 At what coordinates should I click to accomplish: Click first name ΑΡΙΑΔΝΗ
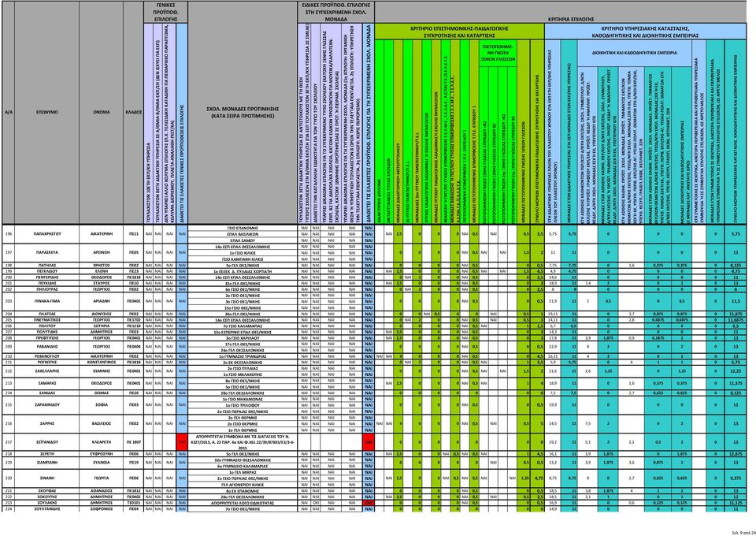click(x=102, y=301)
